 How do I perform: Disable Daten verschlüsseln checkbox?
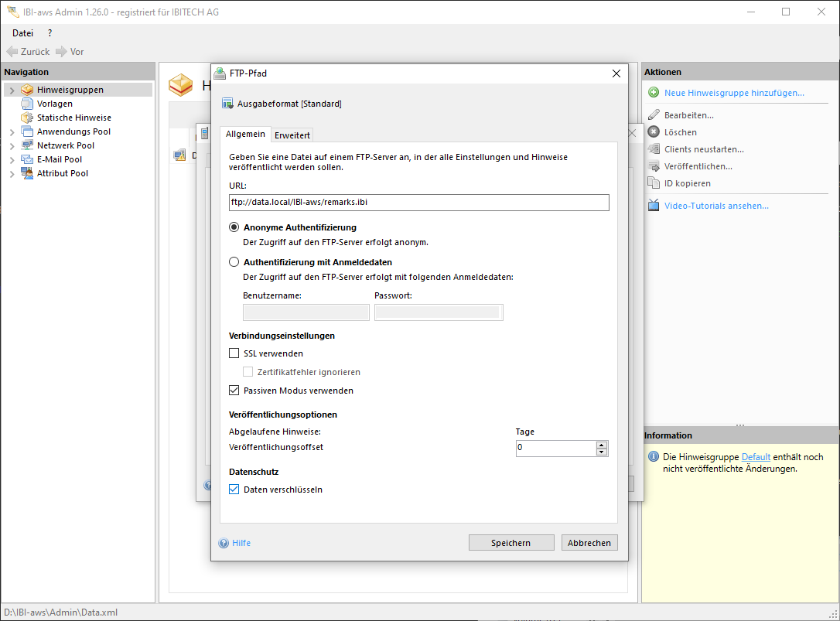tap(234, 490)
